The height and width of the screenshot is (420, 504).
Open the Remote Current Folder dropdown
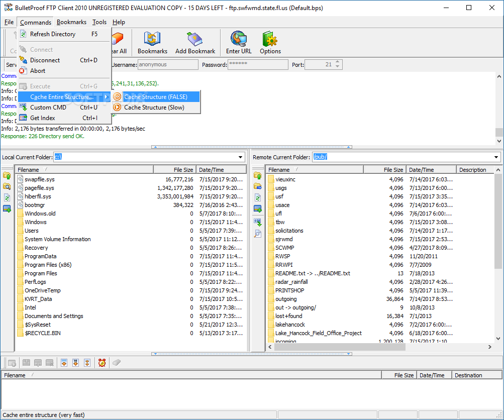[x=496, y=157]
